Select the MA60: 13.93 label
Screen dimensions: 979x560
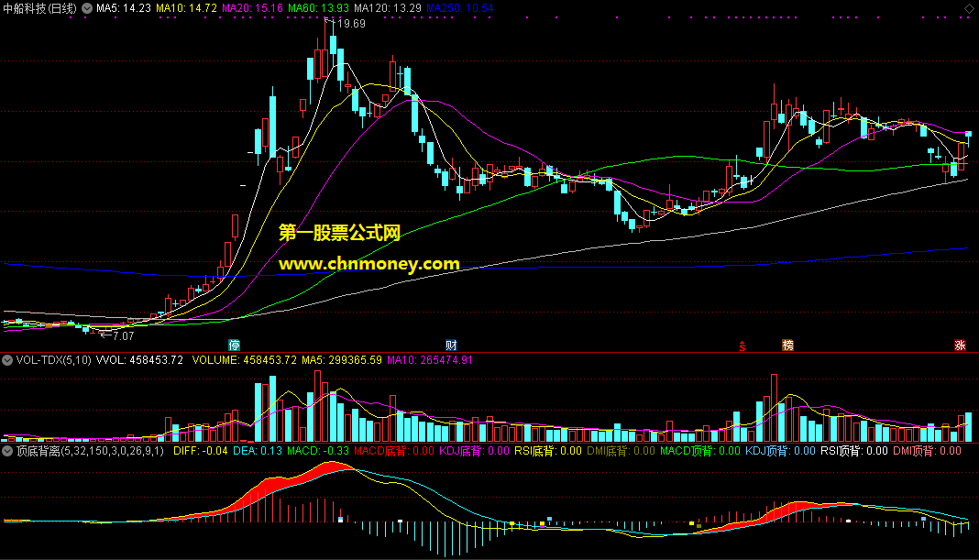tap(318, 8)
